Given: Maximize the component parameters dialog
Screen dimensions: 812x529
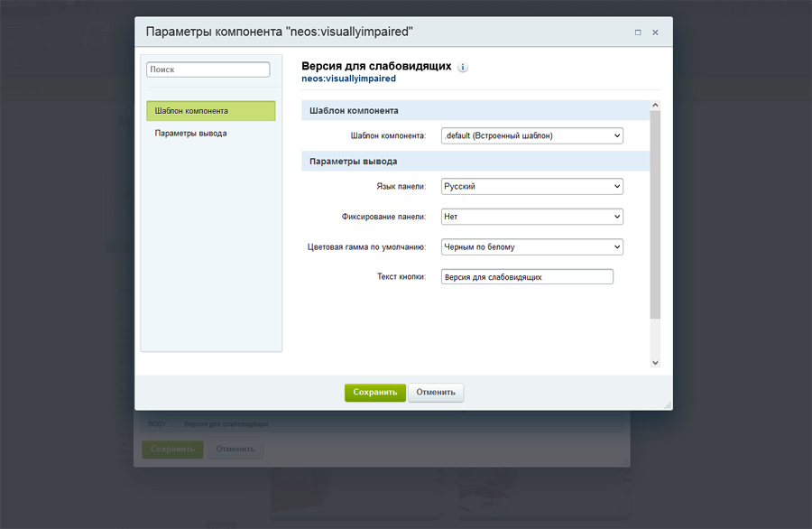Looking at the screenshot, I should pos(638,32).
